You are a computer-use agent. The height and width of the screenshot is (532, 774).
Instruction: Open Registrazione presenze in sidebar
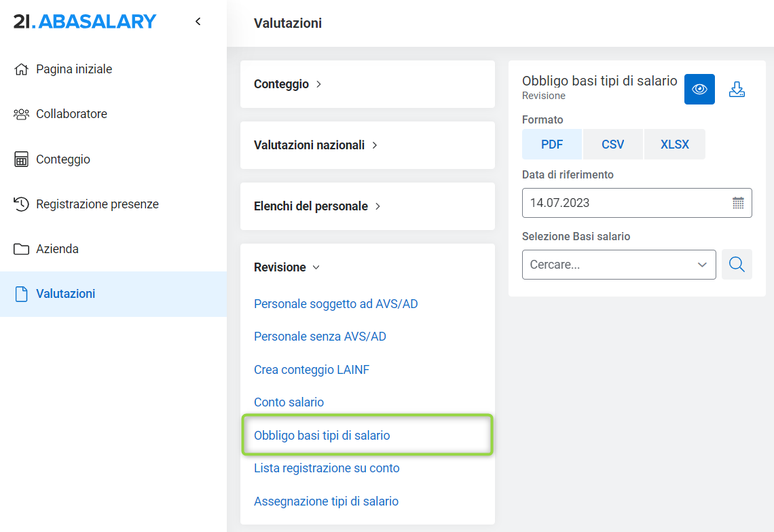coord(97,204)
